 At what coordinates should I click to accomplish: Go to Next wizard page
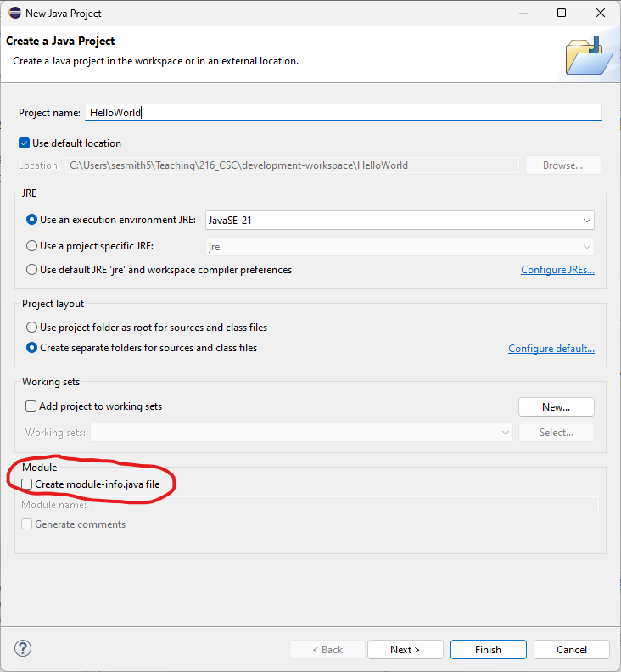[405, 650]
